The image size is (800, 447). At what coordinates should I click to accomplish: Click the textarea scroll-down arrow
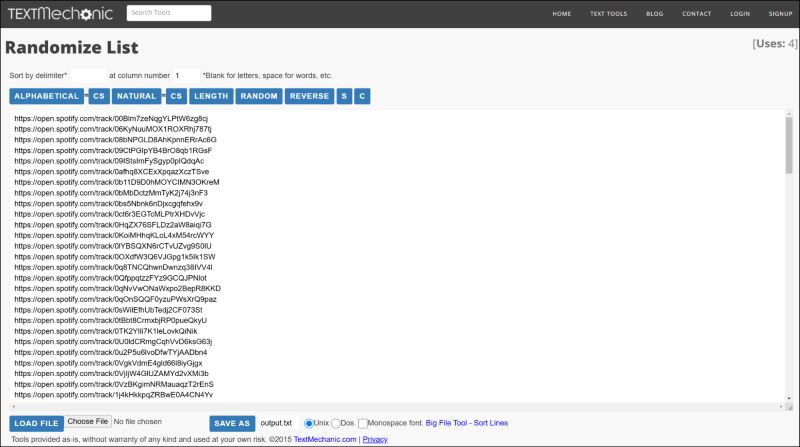pyautogui.click(x=789, y=398)
